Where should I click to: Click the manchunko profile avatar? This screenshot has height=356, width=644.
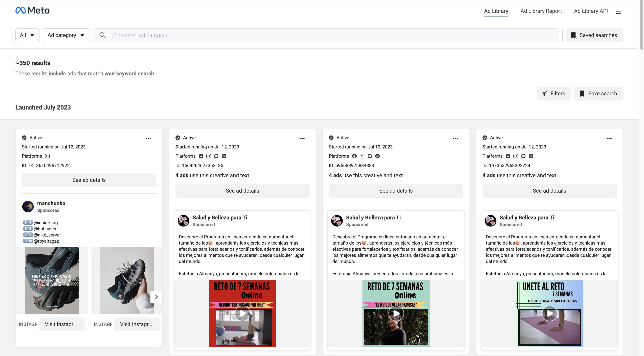pyautogui.click(x=28, y=207)
